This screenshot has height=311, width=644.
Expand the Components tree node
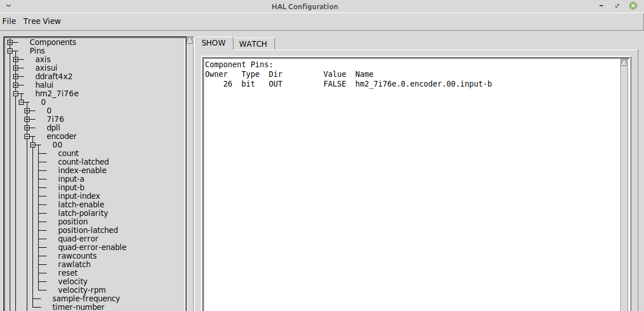click(10, 42)
